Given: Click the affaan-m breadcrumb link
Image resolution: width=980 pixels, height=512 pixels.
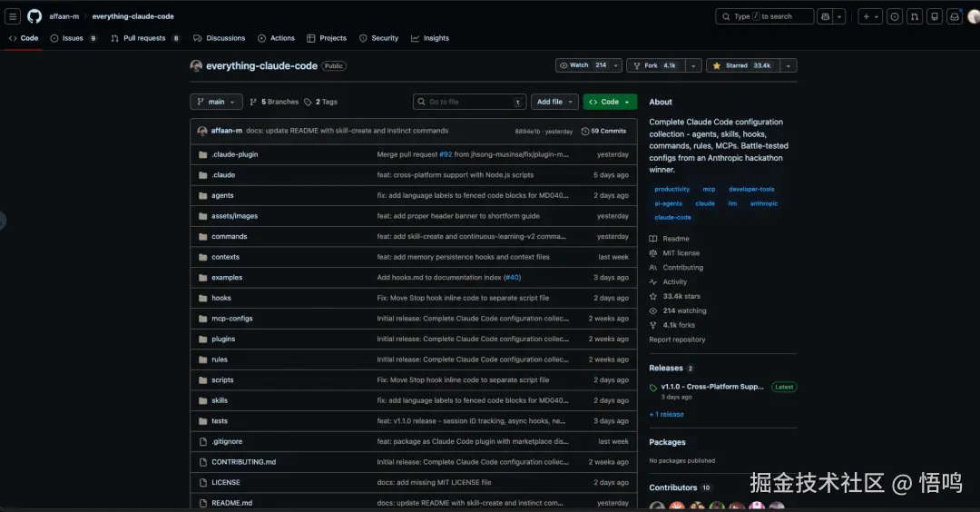Looking at the screenshot, I should tap(64, 16).
